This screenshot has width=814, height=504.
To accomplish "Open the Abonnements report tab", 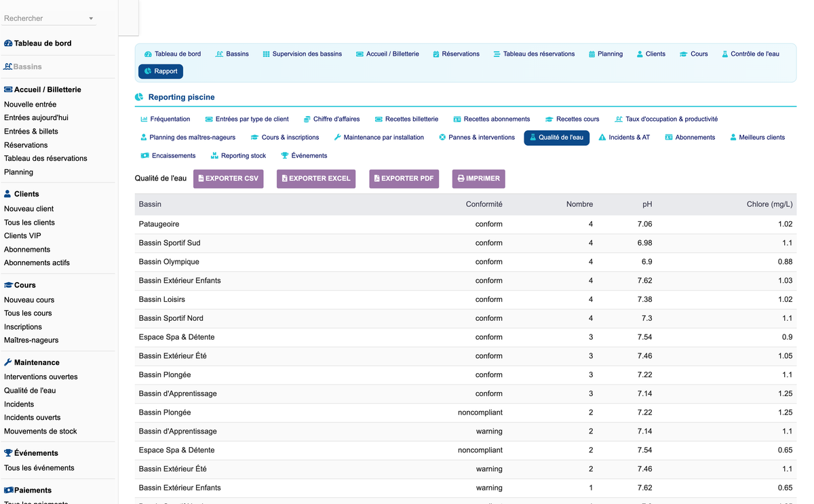I will click(x=691, y=138).
